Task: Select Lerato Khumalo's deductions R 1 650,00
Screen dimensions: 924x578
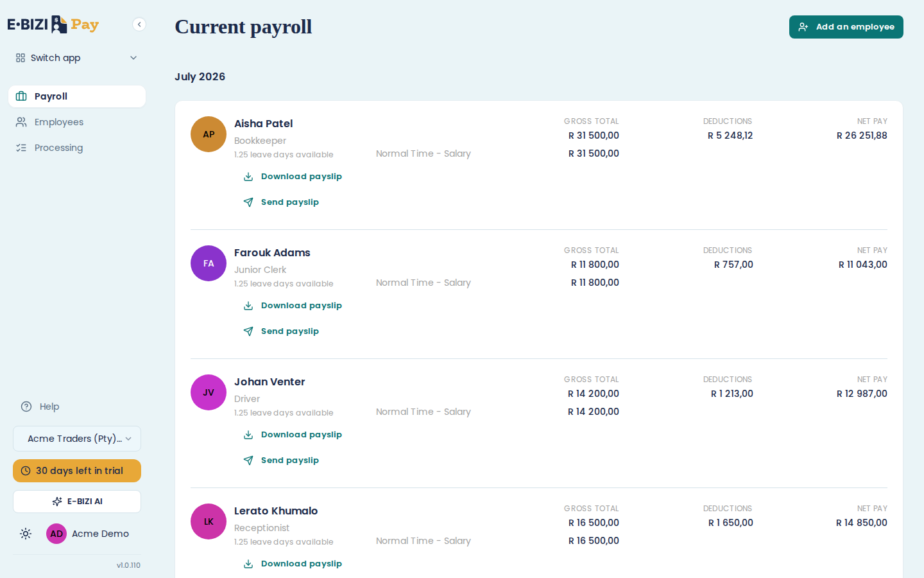Action: (731, 523)
